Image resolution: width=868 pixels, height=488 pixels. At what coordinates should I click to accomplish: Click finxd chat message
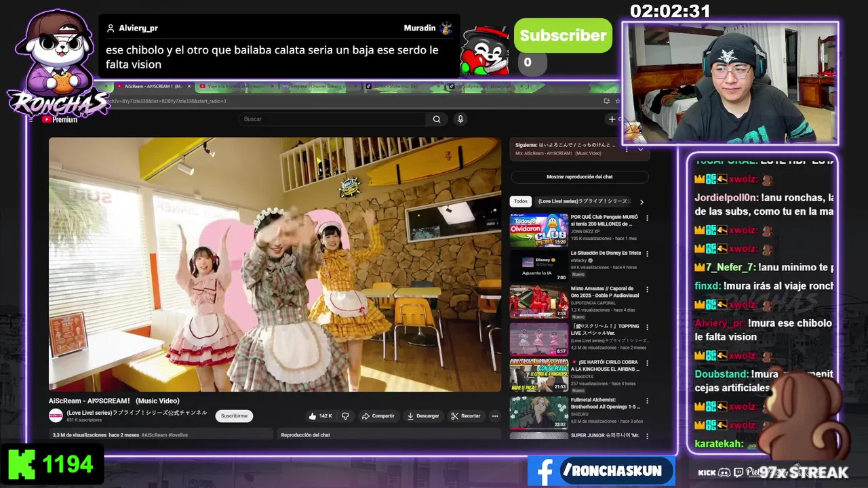coord(764,286)
